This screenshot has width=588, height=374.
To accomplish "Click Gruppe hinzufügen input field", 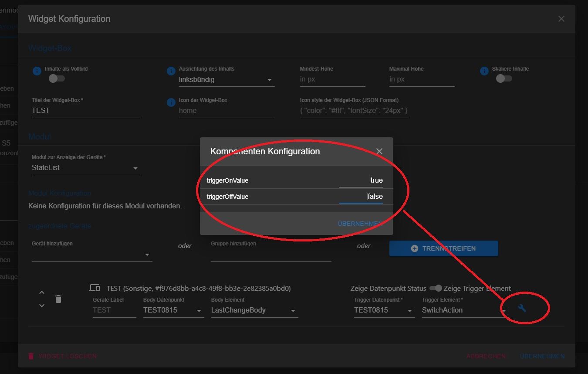I will tap(271, 255).
